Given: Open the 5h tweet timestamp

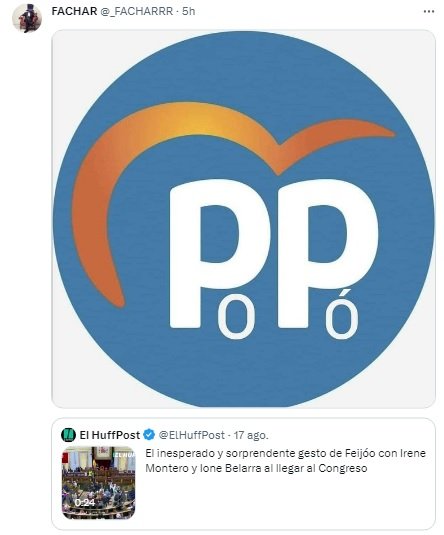Looking at the screenshot, I should coord(188,11).
